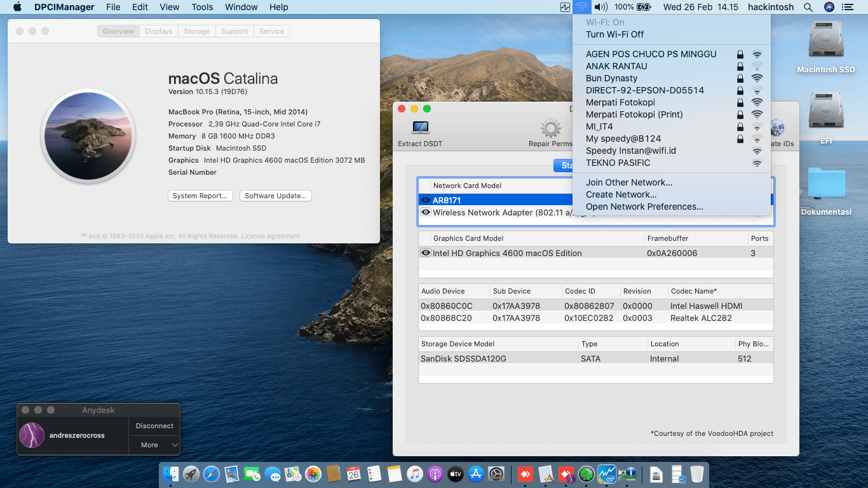Viewport: 868px width, 488px height.
Task: Join the Bun Dynasty Wi-Fi network
Action: [x=671, y=78]
